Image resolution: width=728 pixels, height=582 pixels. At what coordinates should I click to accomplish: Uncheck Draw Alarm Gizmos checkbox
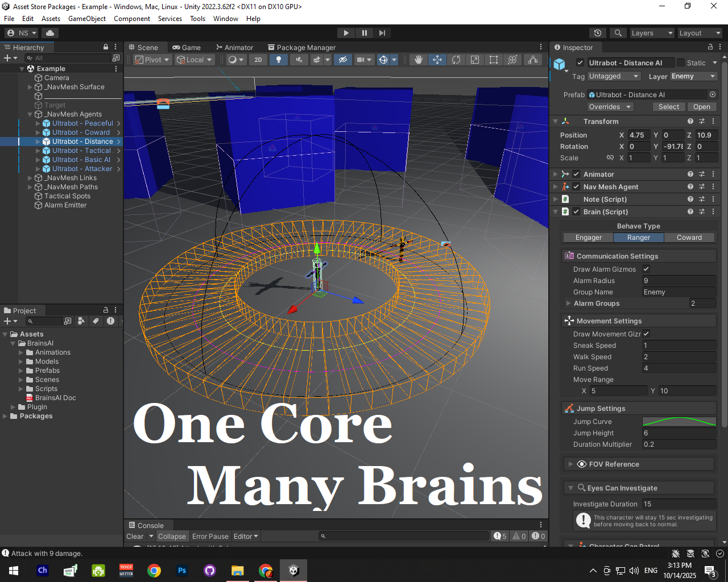pyautogui.click(x=646, y=269)
